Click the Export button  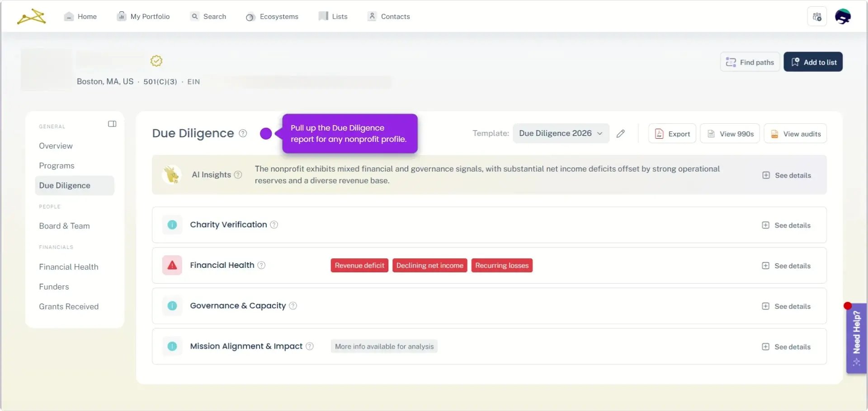click(672, 134)
